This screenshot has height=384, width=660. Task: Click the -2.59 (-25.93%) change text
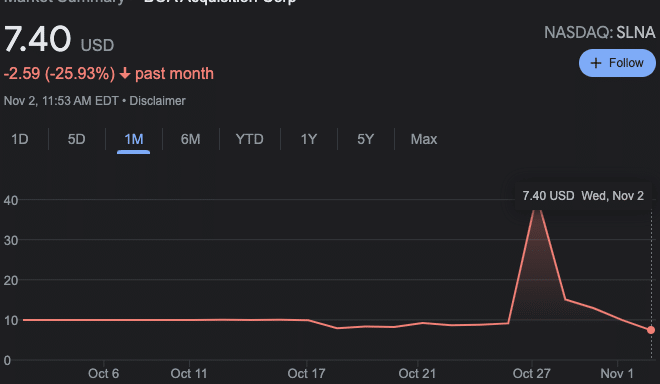click(x=59, y=74)
